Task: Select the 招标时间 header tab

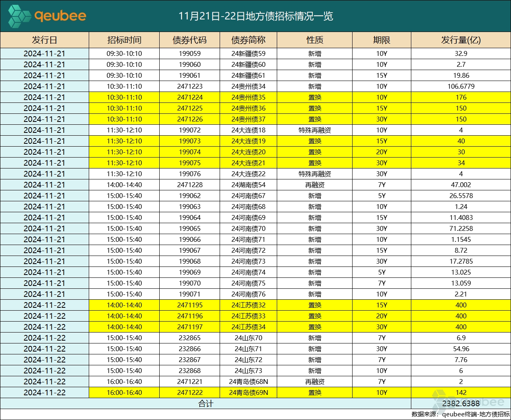Action: tap(124, 39)
